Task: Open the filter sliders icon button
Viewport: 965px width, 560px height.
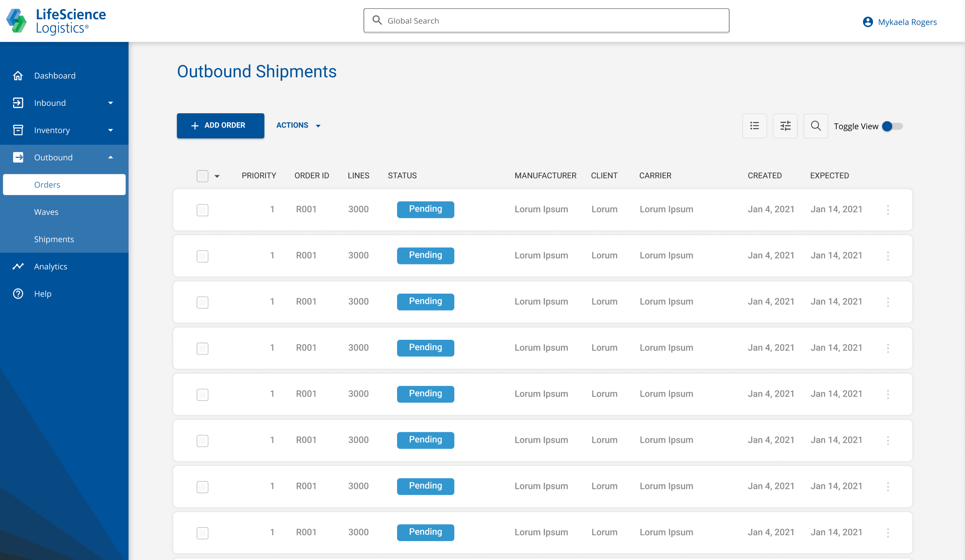Action: 785,126
